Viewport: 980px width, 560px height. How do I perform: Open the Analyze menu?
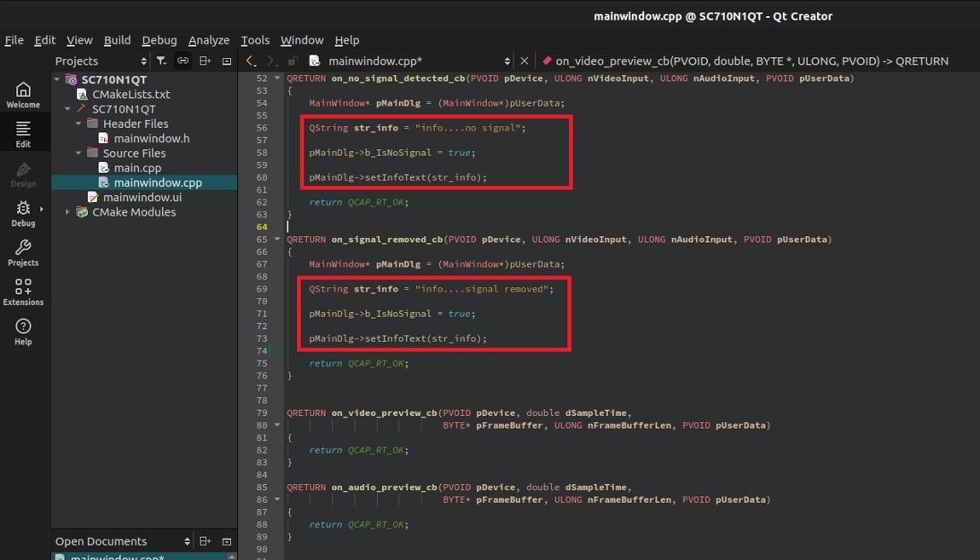click(209, 40)
